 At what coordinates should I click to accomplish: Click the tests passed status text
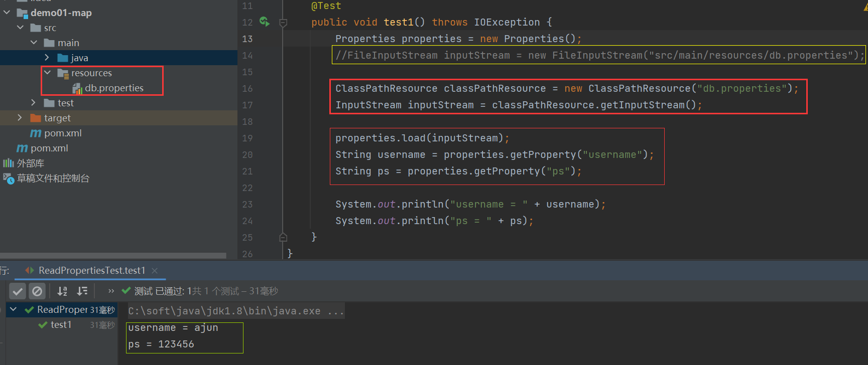point(206,291)
